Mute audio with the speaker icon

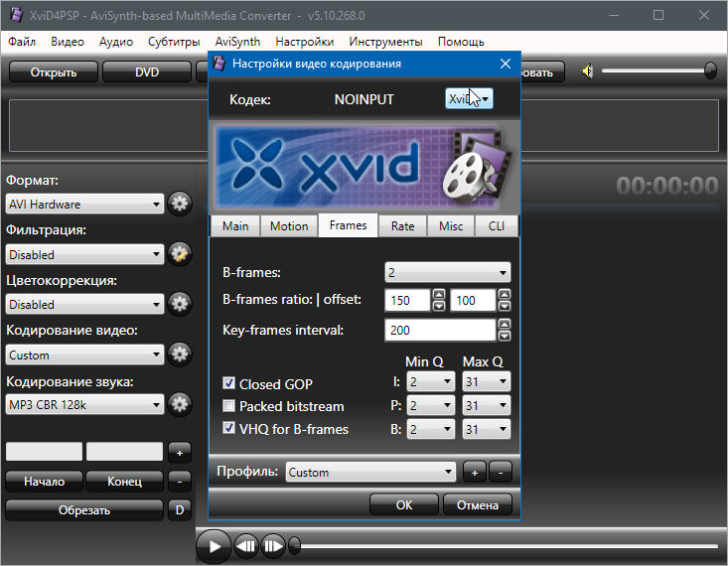(588, 71)
